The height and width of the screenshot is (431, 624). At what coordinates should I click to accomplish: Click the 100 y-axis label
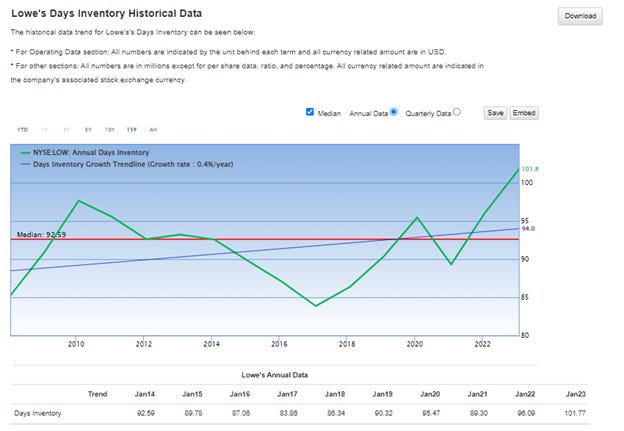(x=527, y=183)
